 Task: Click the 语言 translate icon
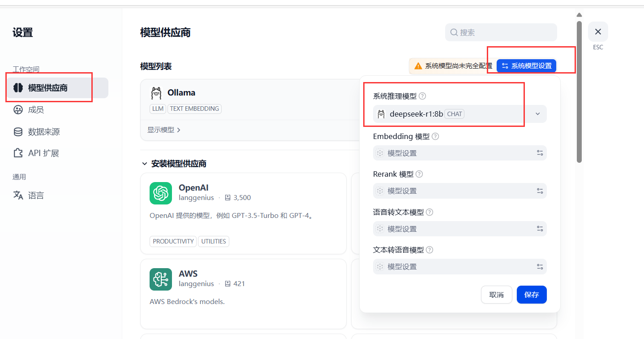click(18, 196)
